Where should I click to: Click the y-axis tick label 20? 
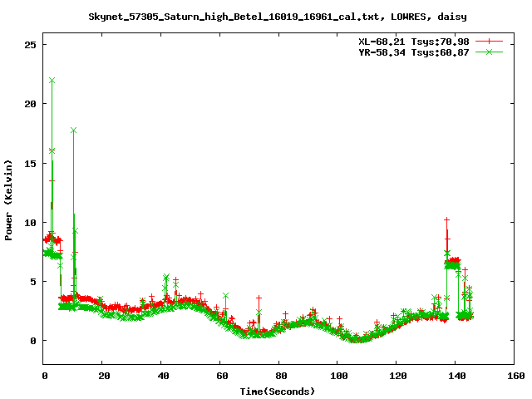coord(31,104)
